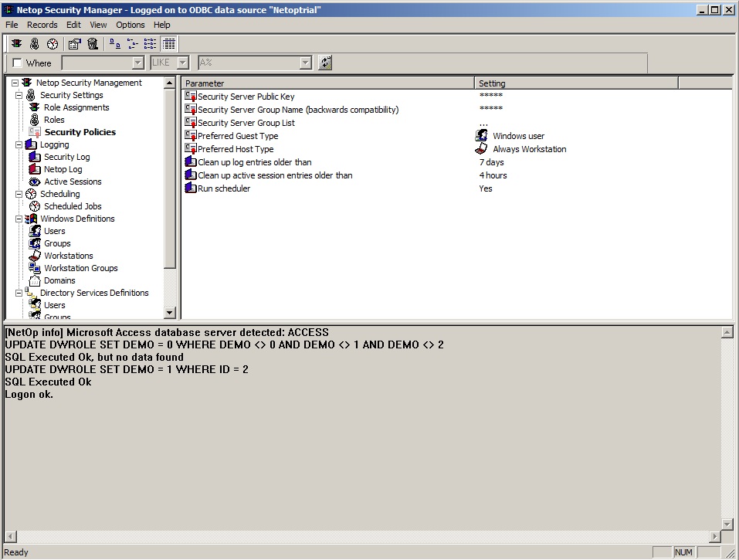The width and height of the screenshot is (739, 560).
Task: Click the Netop Log tree icon
Action: pos(35,168)
